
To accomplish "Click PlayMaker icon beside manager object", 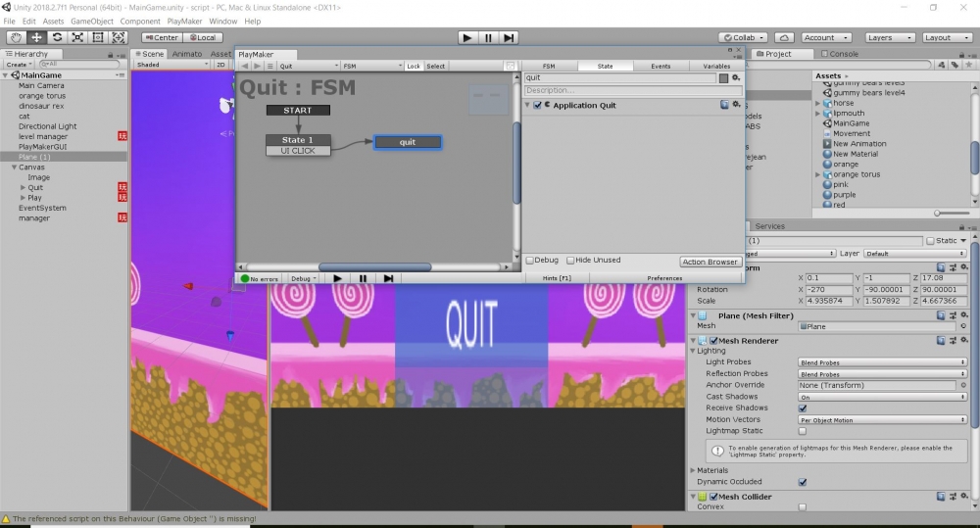I will coord(122,217).
